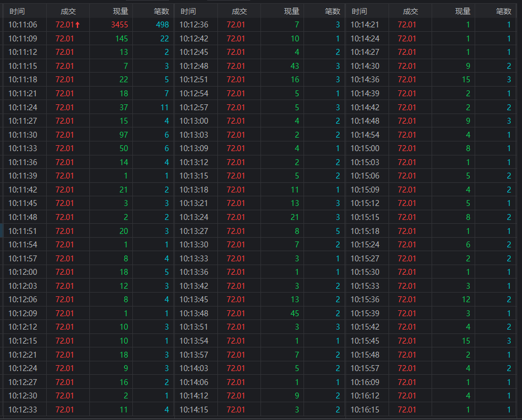Select volume 3455 in the 10:11:06 row

coord(119,25)
